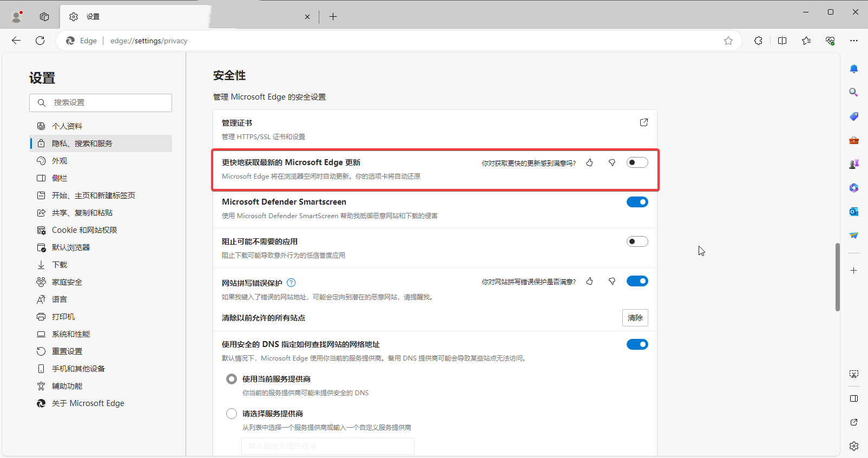Add a sidebar app with plus
The image size is (868, 458).
[854, 270]
